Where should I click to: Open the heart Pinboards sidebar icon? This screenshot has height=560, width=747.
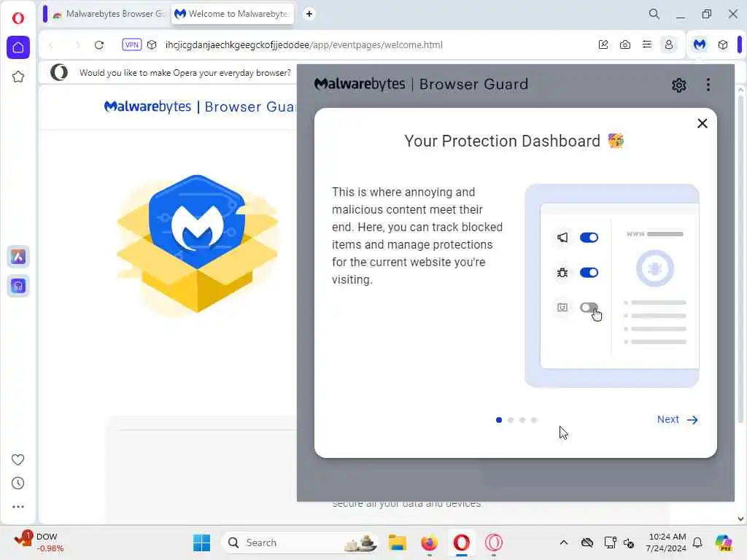(x=18, y=459)
